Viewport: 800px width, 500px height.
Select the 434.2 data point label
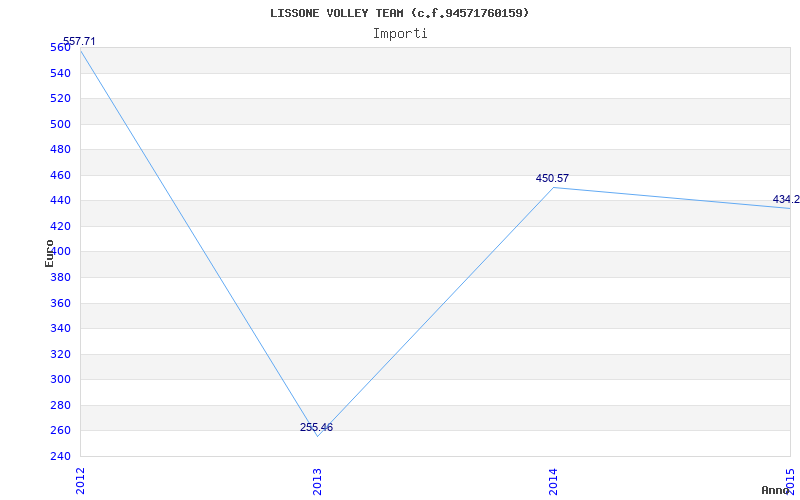786,199
